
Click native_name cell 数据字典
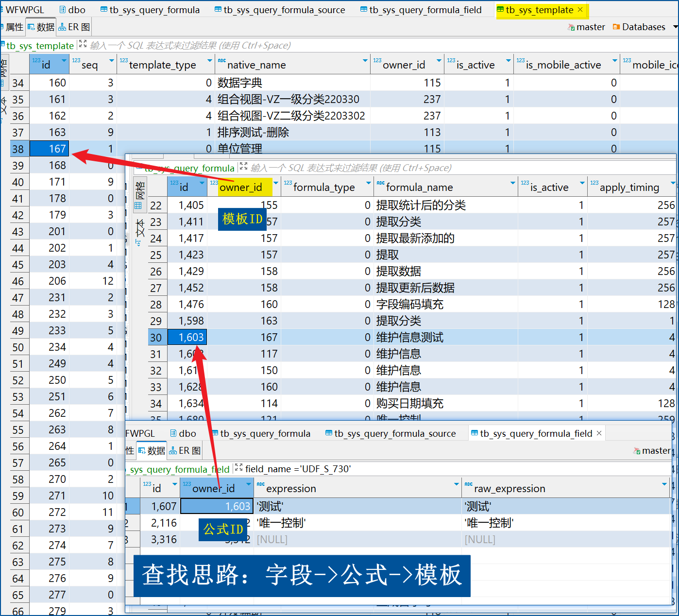tap(293, 83)
